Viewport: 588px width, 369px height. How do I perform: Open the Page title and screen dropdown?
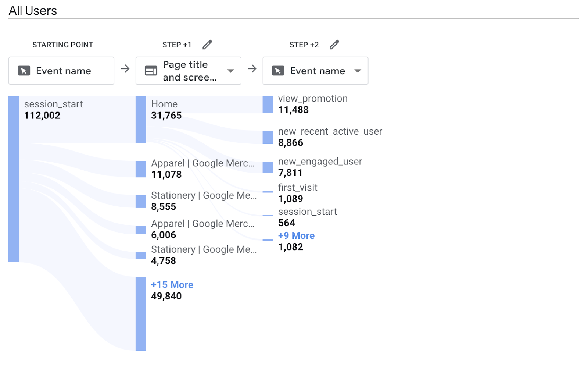tap(230, 71)
